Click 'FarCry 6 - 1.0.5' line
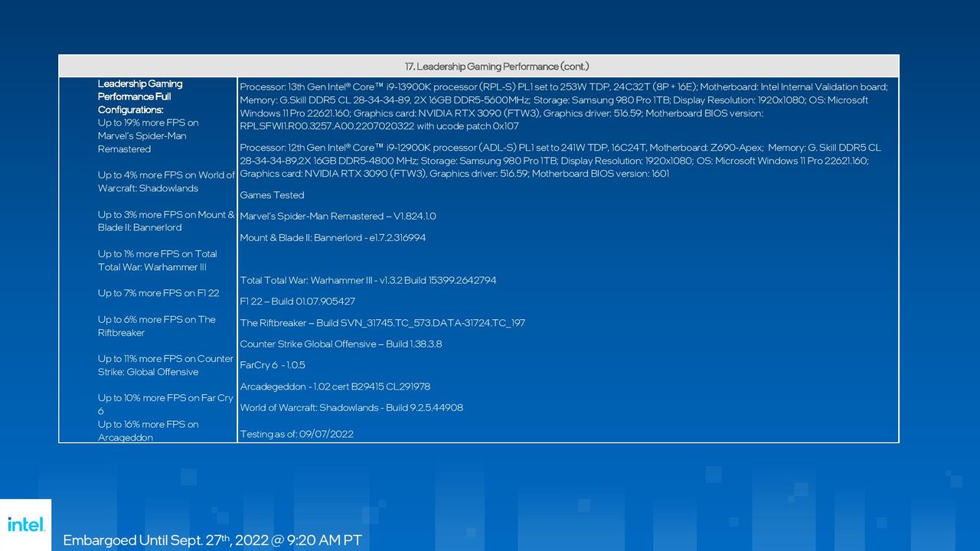 click(x=273, y=366)
